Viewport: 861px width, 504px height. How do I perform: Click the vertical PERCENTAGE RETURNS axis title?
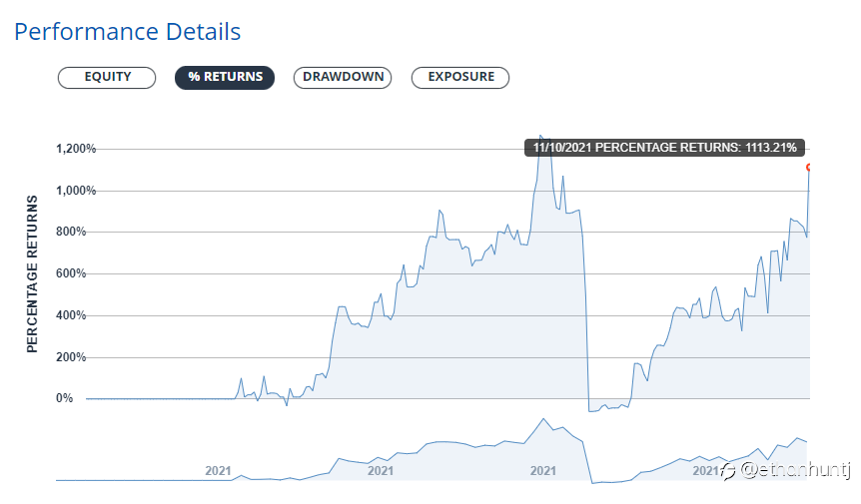coord(32,273)
